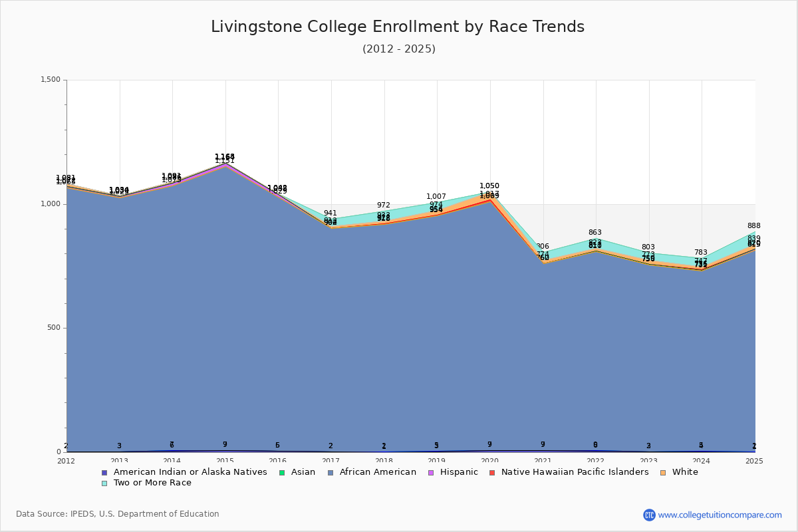Click the 941 data label for 2017
The height and width of the screenshot is (532, 798).
331,213
